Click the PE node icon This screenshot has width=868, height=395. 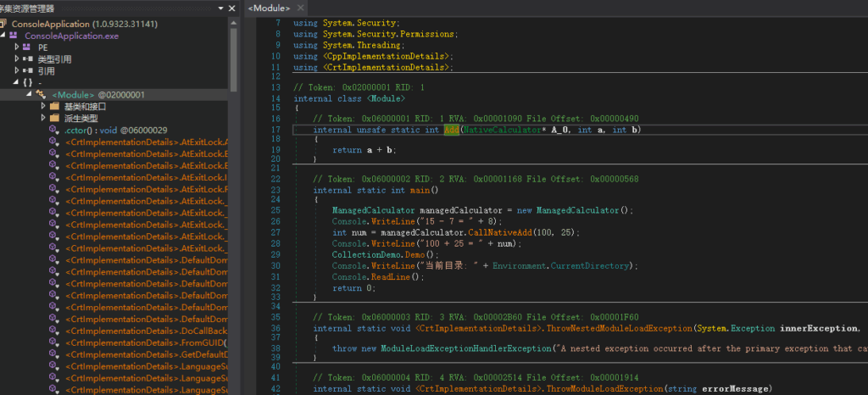pos(27,47)
